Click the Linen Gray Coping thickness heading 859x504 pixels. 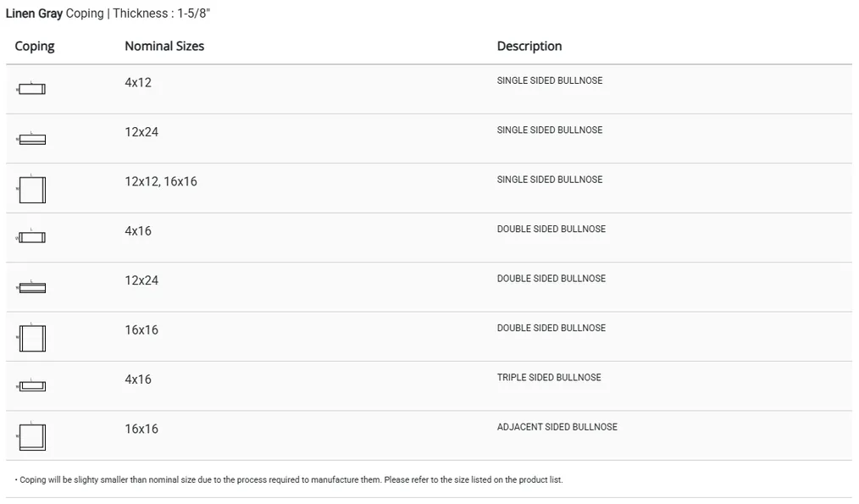pos(108,14)
